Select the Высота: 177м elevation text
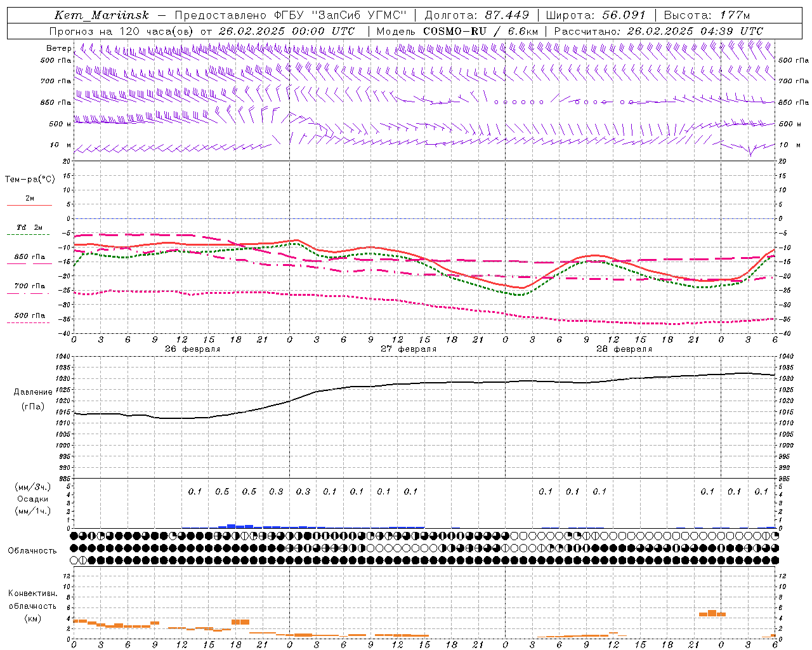Viewport: 812px width, 650px height. pos(707,15)
